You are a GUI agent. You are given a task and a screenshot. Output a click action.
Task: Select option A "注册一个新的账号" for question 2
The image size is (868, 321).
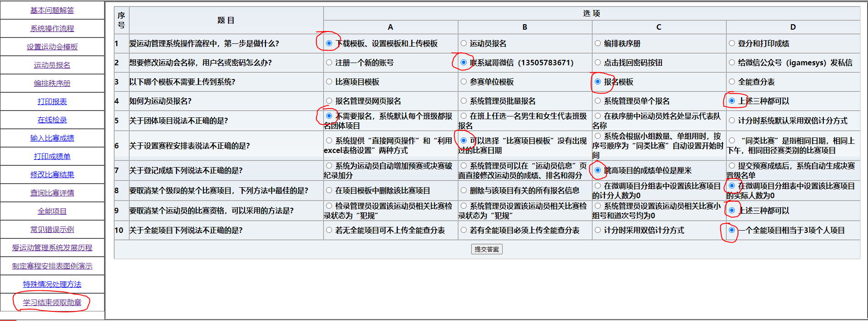point(329,63)
